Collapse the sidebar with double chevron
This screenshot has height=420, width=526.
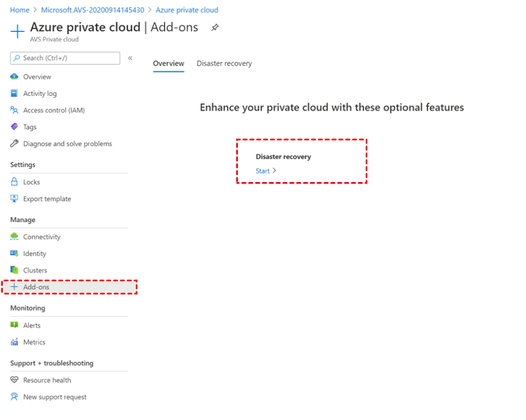coord(130,58)
